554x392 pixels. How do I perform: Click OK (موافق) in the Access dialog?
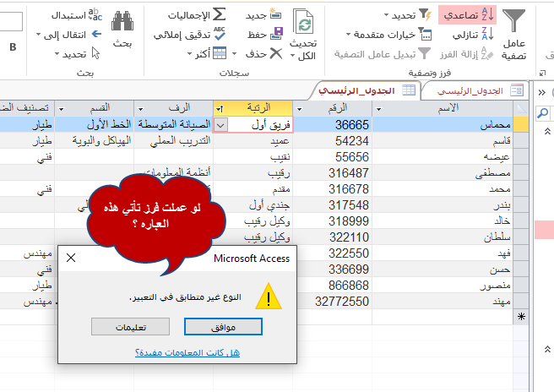[223, 327]
